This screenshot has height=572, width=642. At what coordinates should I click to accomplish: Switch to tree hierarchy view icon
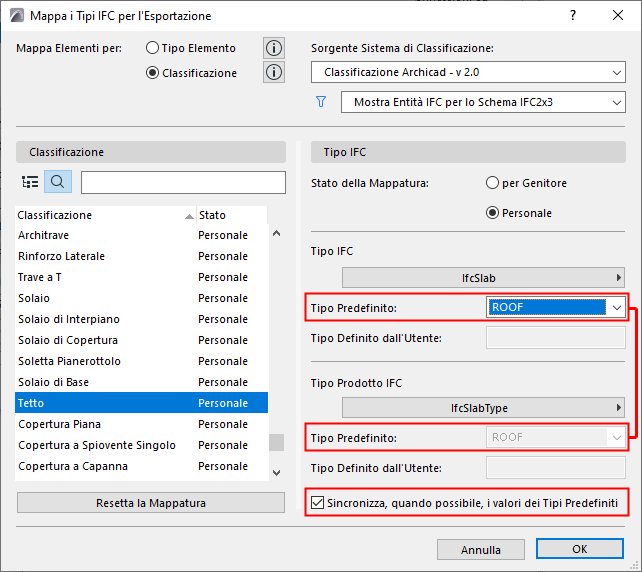click(x=30, y=181)
